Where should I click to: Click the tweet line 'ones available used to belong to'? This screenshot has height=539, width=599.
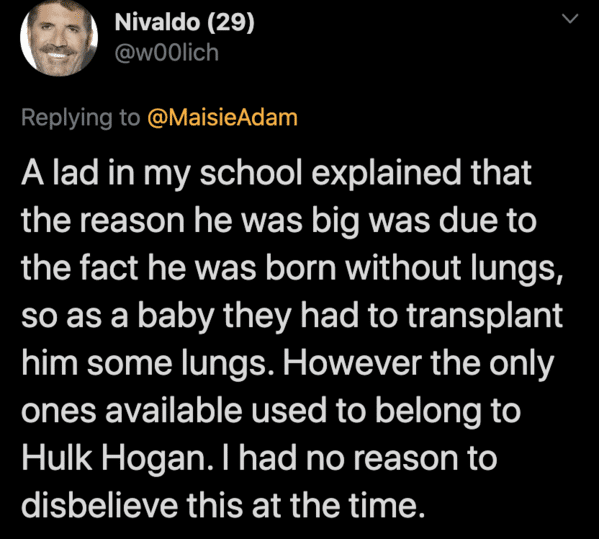coord(271,411)
